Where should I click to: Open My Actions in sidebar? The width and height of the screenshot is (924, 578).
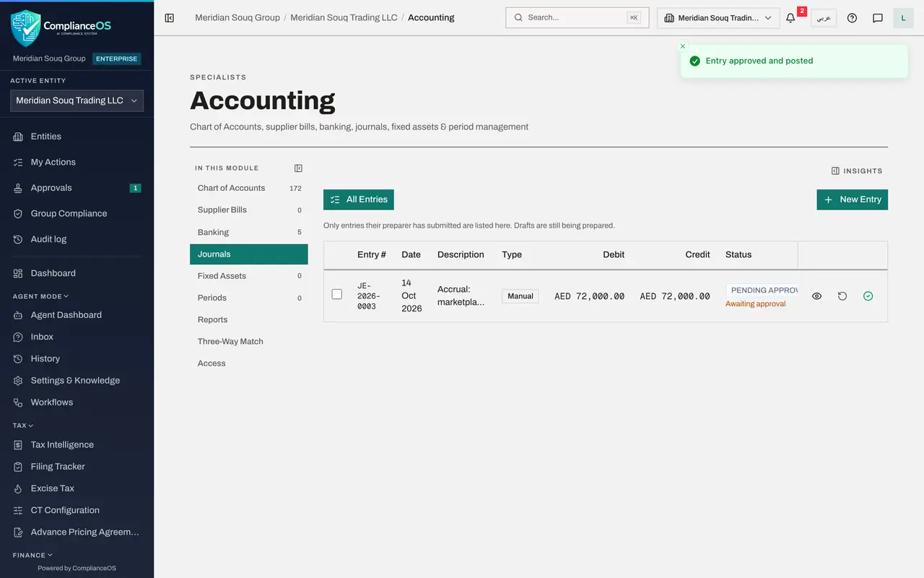(x=77, y=163)
